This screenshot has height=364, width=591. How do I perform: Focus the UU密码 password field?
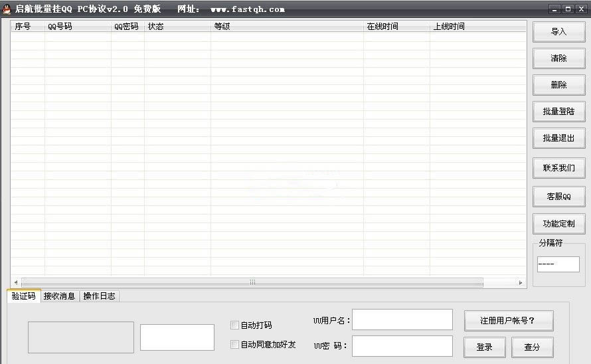click(402, 346)
